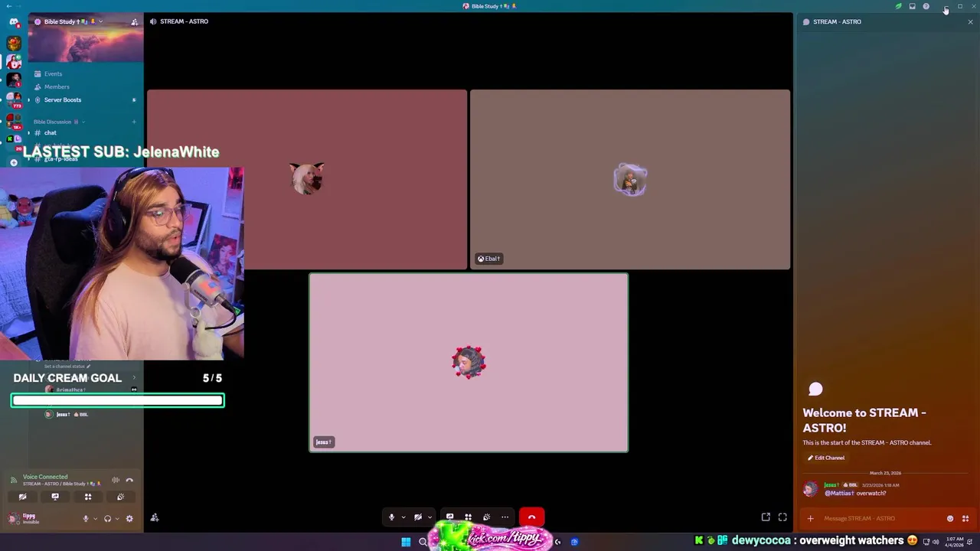Open the taskbar clock showing 1:07 AM
Image resolution: width=980 pixels, height=551 pixels.
coord(955,542)
